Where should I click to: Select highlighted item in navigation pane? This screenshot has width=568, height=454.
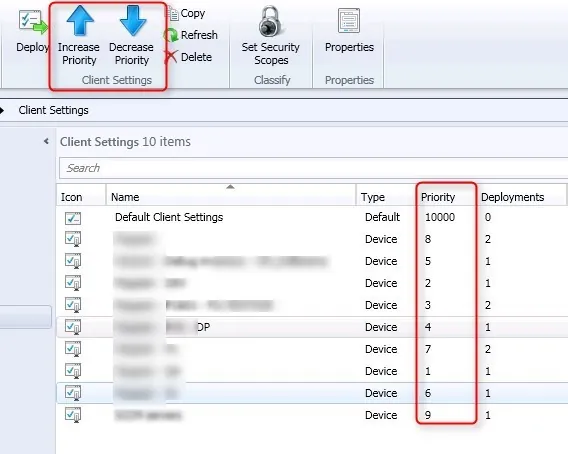click(25, 317)
